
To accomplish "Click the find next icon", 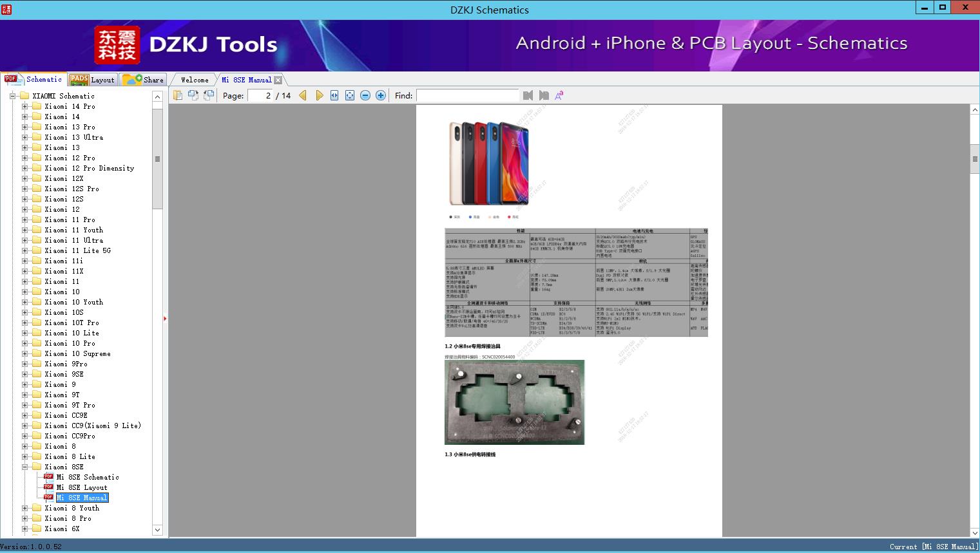I will click(544, 95).
